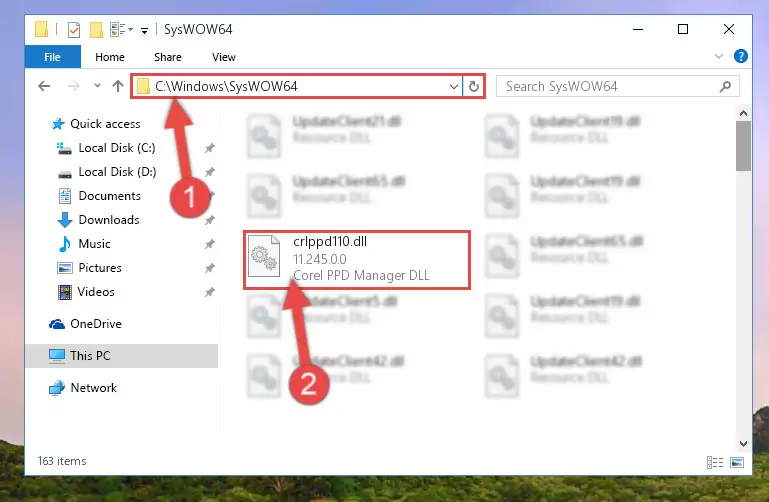Expand the ribbon with the chevron
The height and width of the screenshot is (502, 769).
[x=718, y=56]
